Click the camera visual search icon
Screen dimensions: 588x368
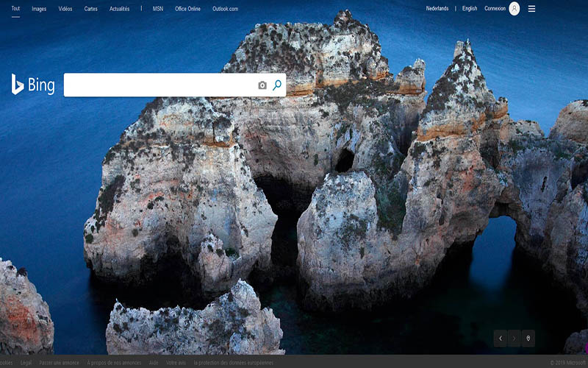click(262, 85)
